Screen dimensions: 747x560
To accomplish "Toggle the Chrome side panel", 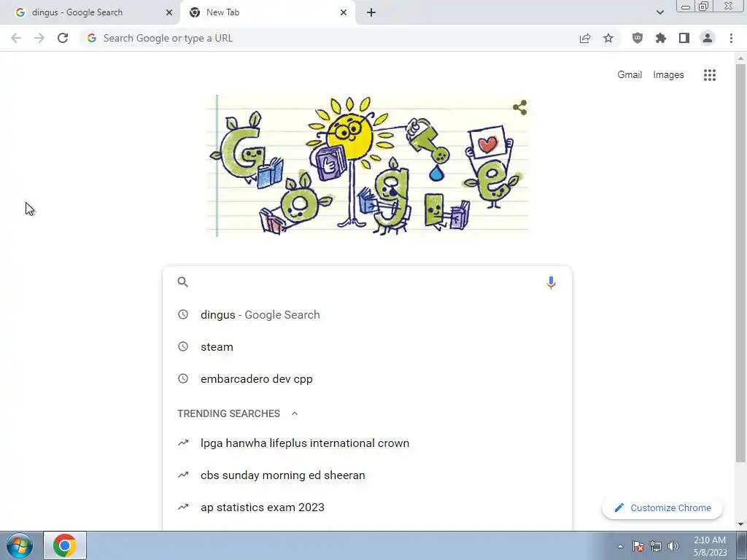I will click(x=684, y=38).
